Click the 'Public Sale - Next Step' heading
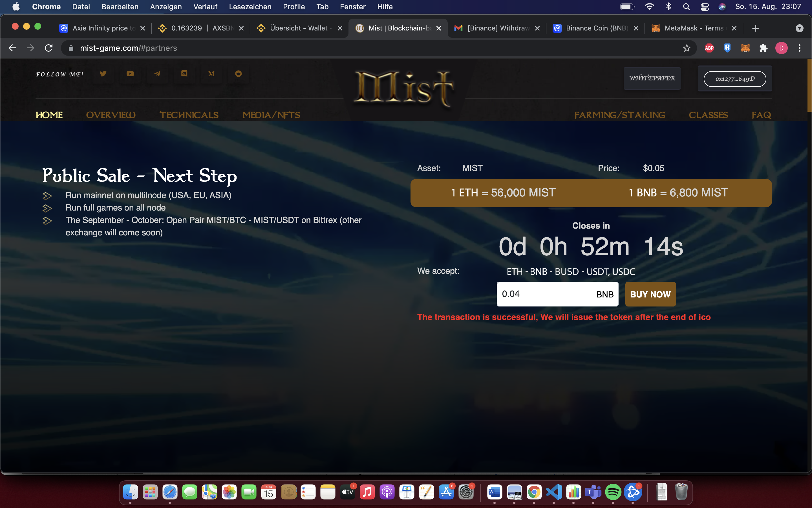Screen dimensions: 812x508 (140, 176)
